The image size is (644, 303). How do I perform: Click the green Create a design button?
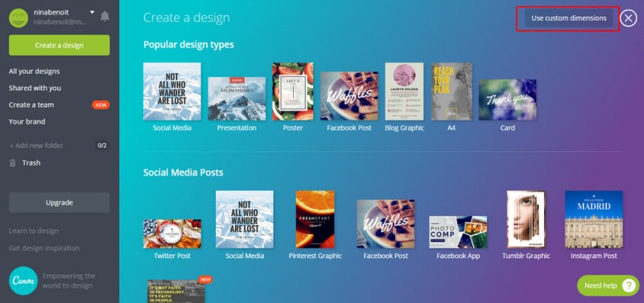[59, 45]
